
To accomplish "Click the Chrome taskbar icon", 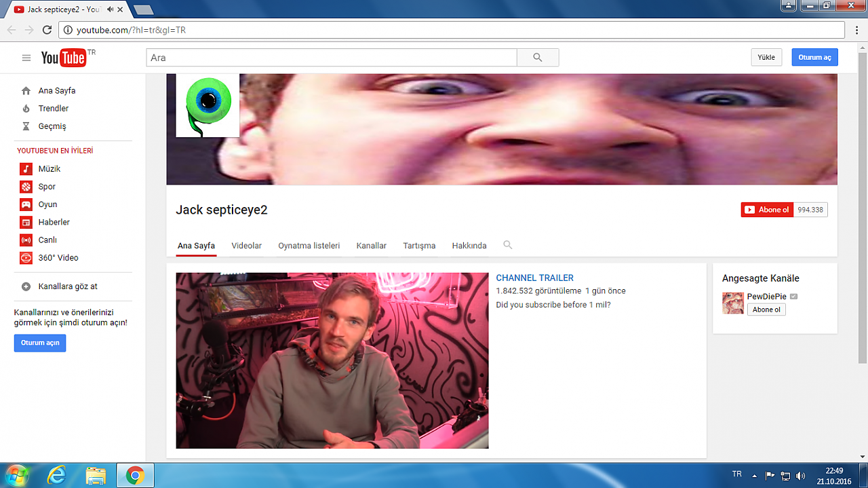I will [x=135, y=476].
